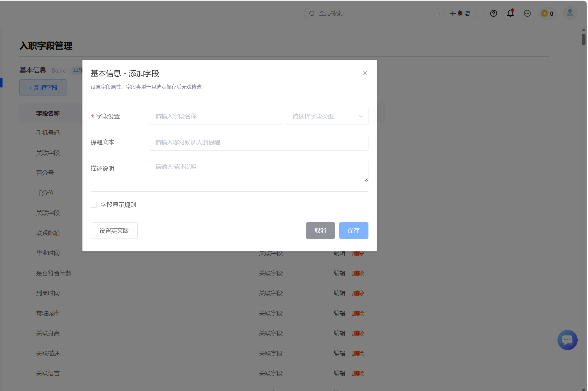
Task: Open the notifications bell icon
Action: click(x=510, y=13)
